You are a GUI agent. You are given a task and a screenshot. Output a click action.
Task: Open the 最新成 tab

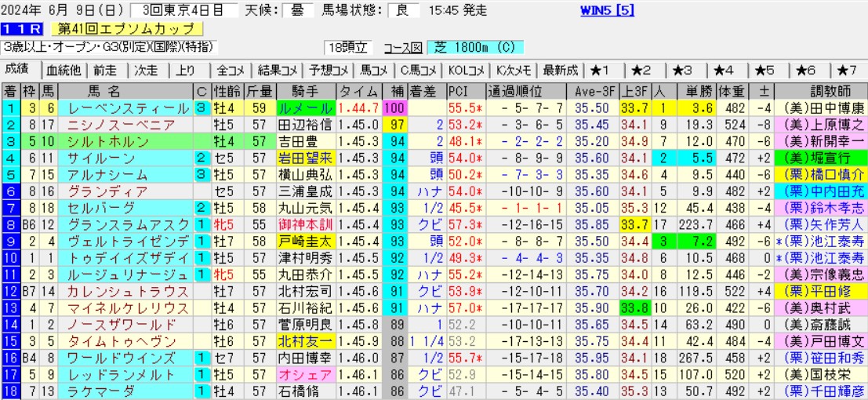[x=560, y=70]
